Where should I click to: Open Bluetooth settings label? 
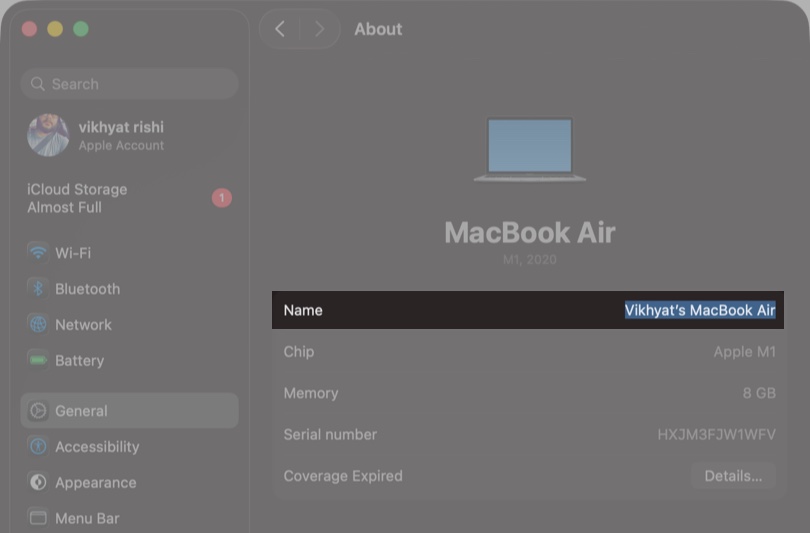click(87, 289)
